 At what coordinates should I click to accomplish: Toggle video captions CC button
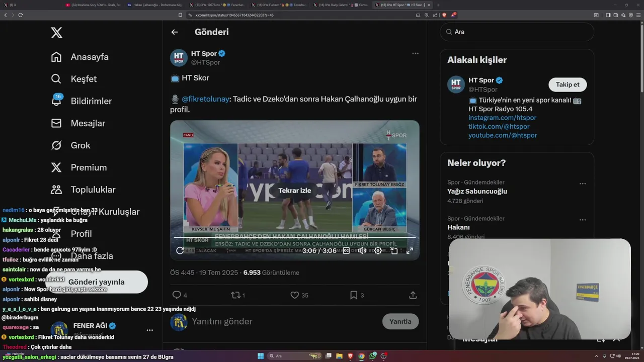click(346, 250)
